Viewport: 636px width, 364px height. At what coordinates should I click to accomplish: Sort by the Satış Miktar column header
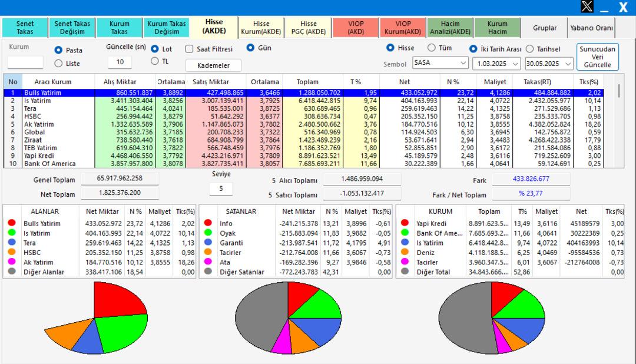point(215,81)
